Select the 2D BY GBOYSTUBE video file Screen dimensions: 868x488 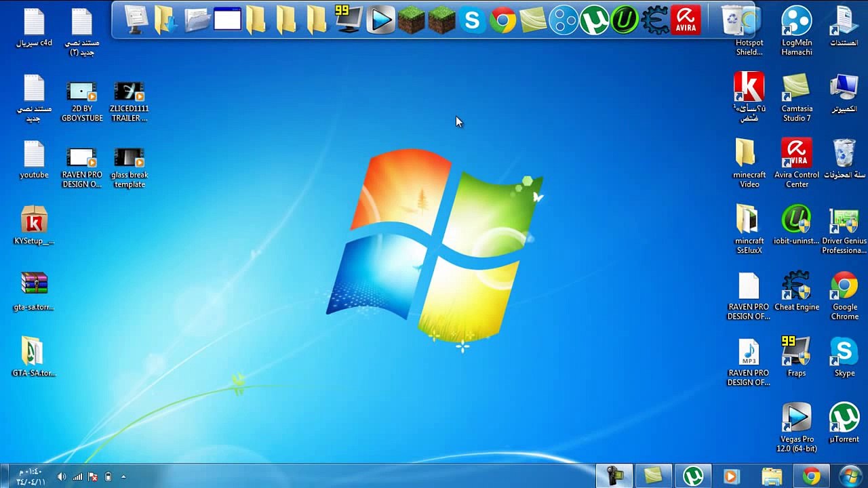pos(82,102)
